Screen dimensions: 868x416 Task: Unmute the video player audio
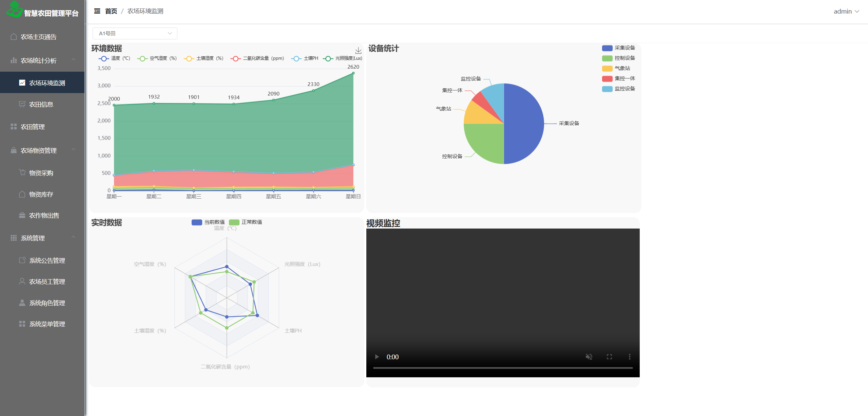click(589, 357)
